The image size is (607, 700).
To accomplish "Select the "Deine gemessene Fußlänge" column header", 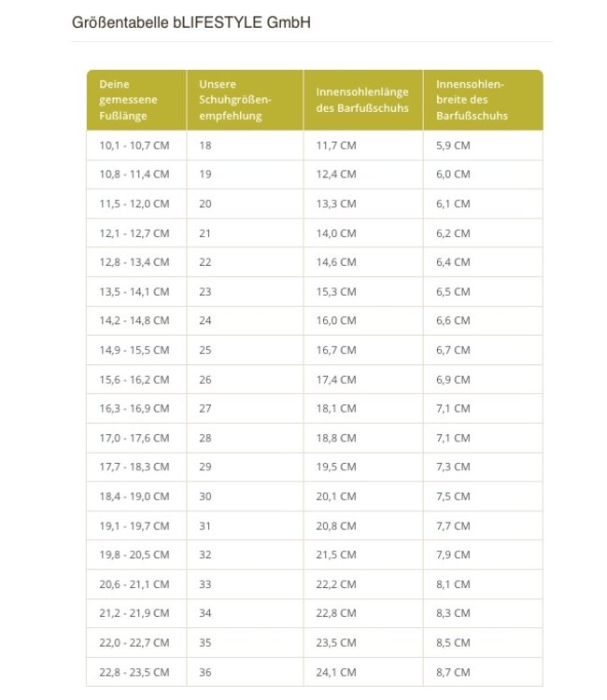I will tap(129, 100).
